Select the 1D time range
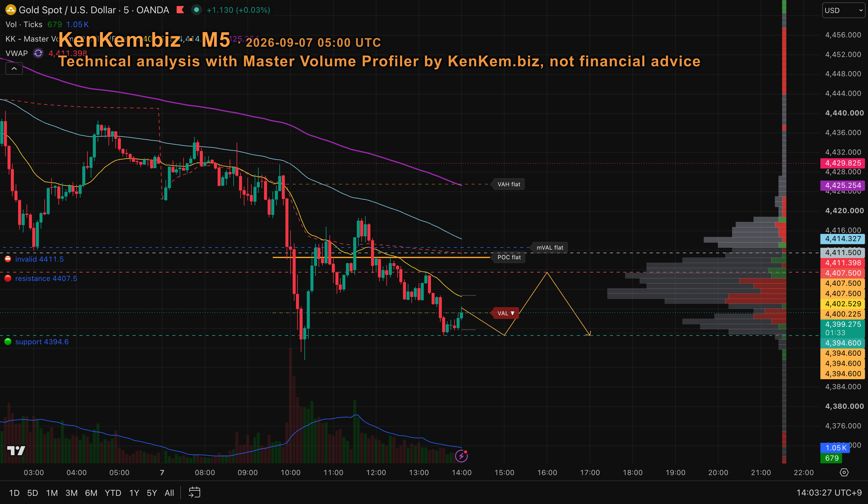 point(14,493)
